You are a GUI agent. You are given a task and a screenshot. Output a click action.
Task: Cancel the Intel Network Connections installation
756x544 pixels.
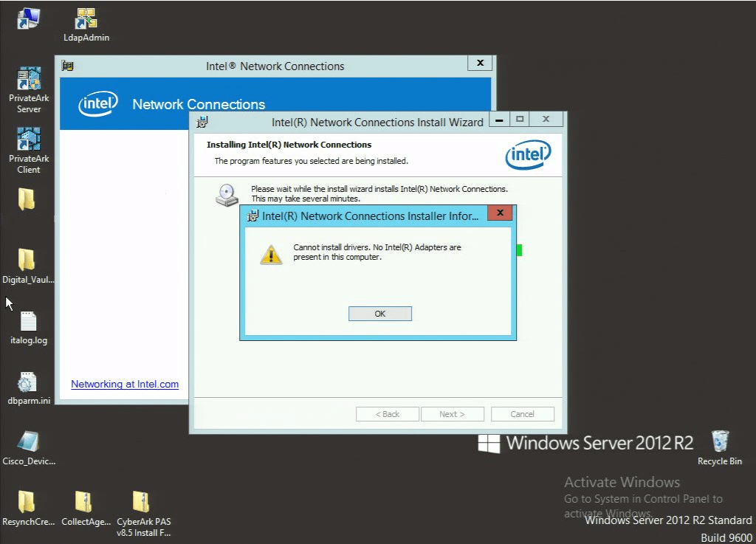tap(522, 413)
